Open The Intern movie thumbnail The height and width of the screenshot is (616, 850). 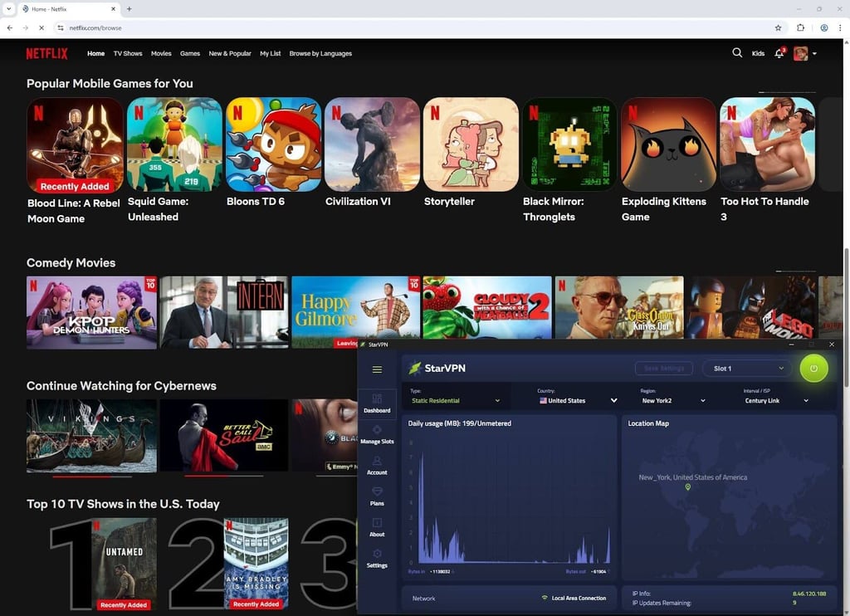coord(224,312)
